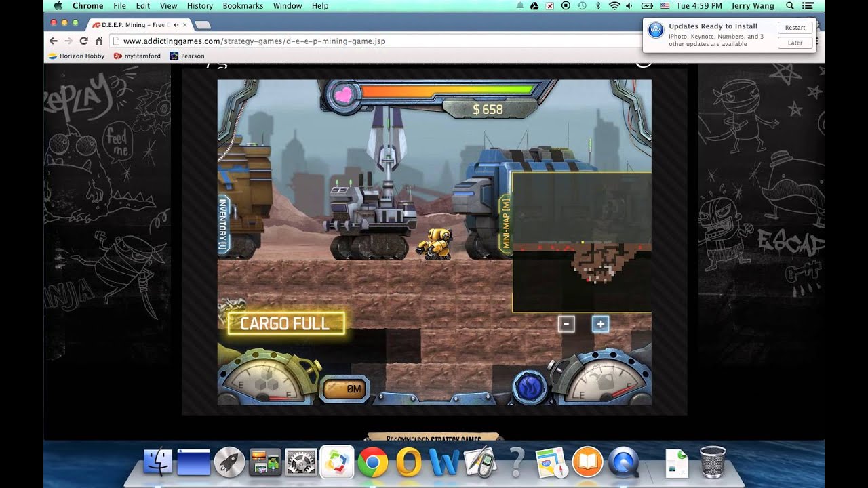Open the History menu
Image resolution: width=868 pixels, height=488 pixels.
tap(200, 6)
